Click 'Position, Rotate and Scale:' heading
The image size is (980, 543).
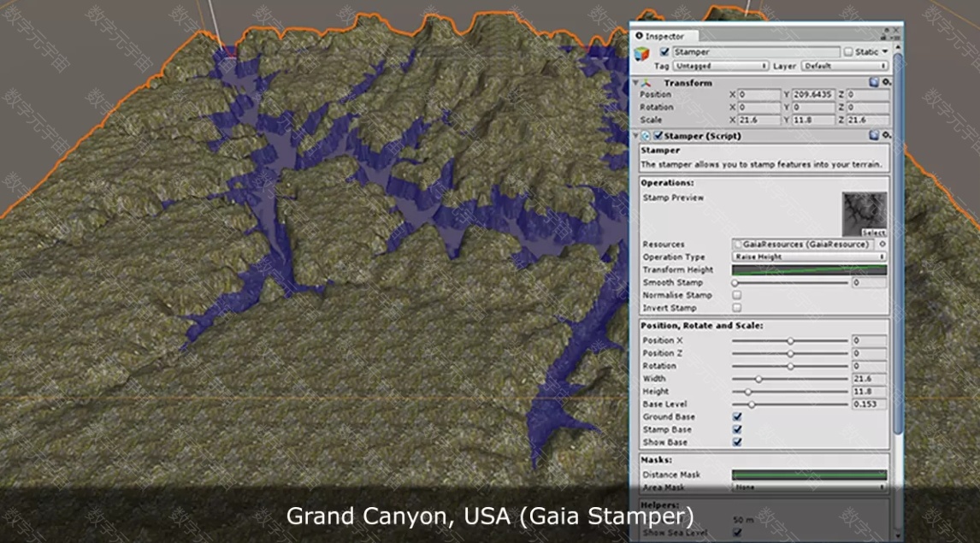[x=701, y=326]
